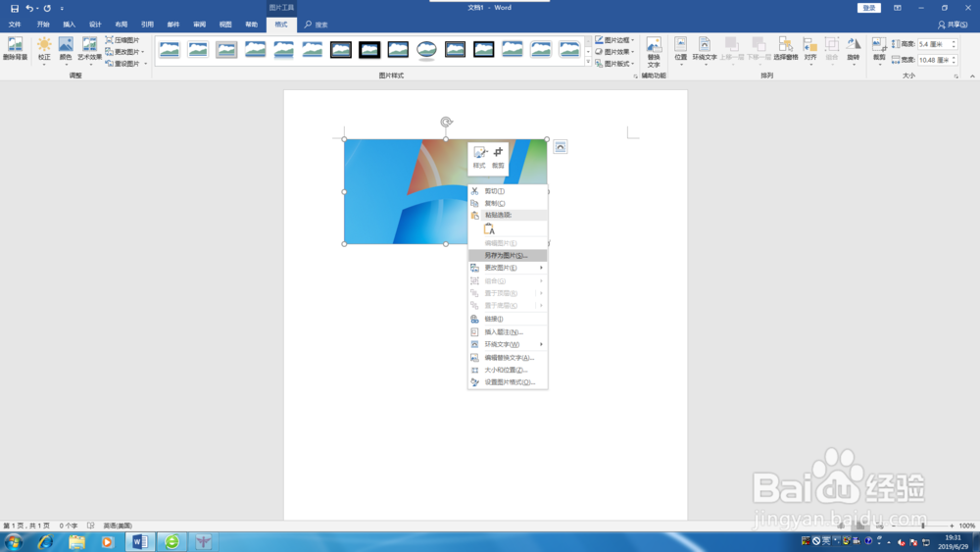The image size is (980, 552).
Task: Open the 图片边框 picture border dropdown
Action: click(615, 40)
